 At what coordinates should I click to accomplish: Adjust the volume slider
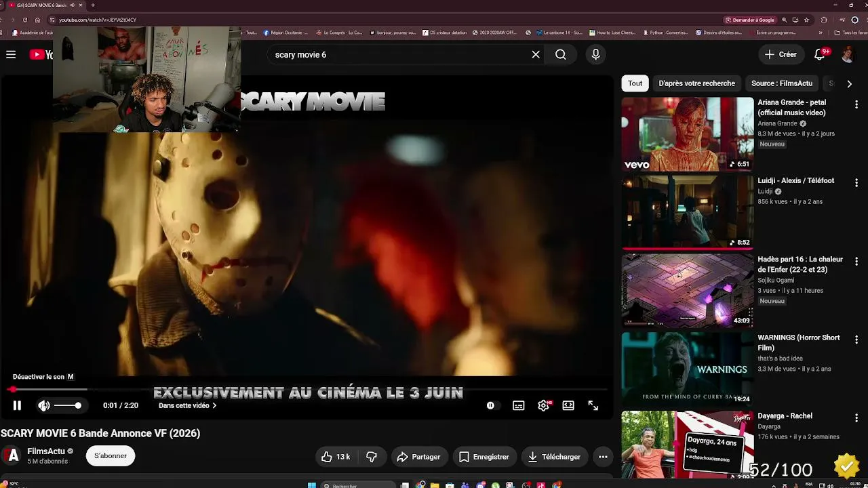[68, 405]
